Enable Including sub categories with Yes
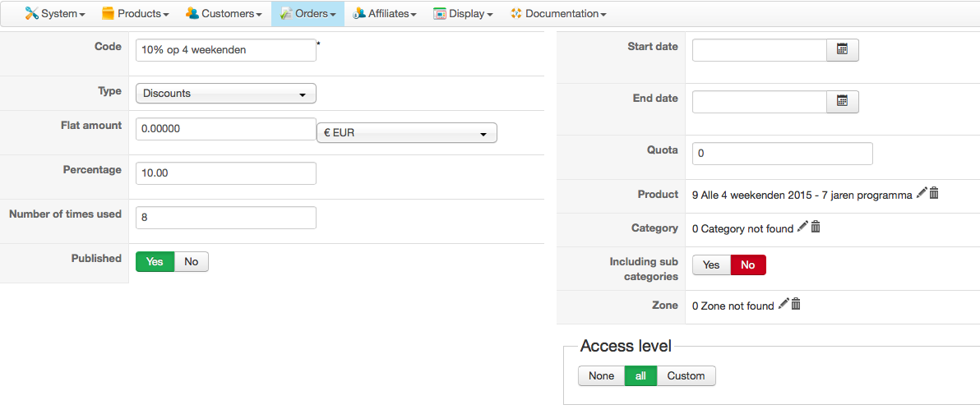Image resolution: width=980 pixels, height=414 pixels. [711, 265]
